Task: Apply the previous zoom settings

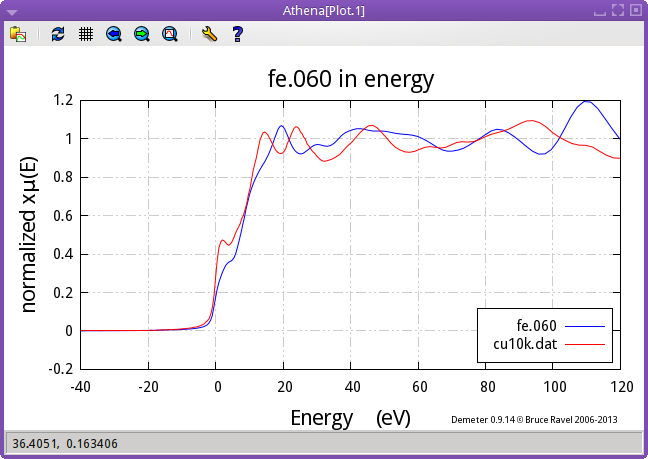Action: click(114, 34)
